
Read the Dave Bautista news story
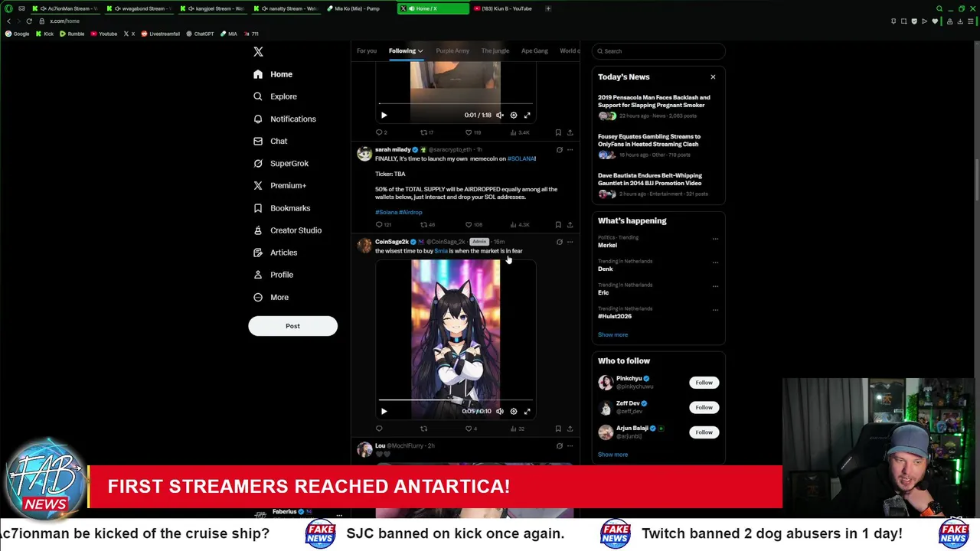(x=658, y=184)
